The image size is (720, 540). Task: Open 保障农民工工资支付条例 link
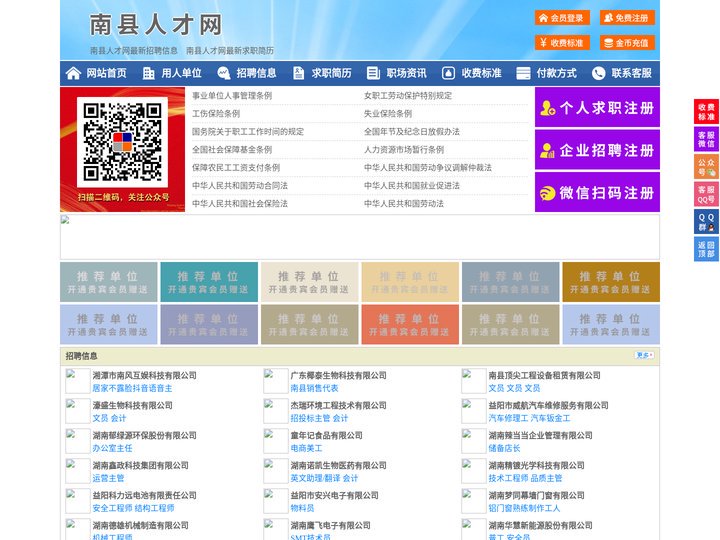coord(236,168)
